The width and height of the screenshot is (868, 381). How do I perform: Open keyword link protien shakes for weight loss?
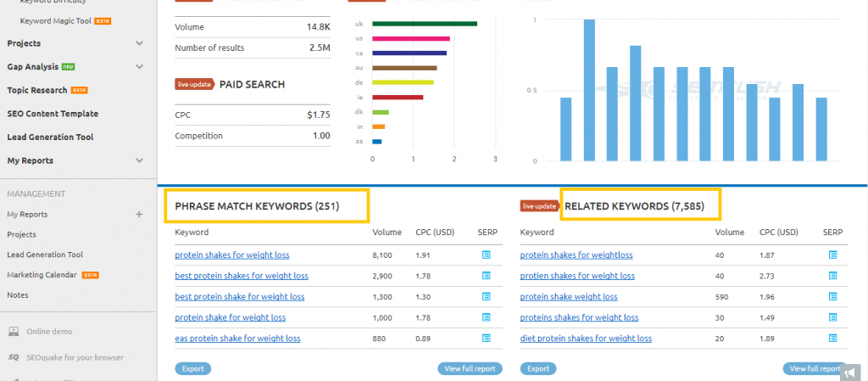[x=577, y=276]
